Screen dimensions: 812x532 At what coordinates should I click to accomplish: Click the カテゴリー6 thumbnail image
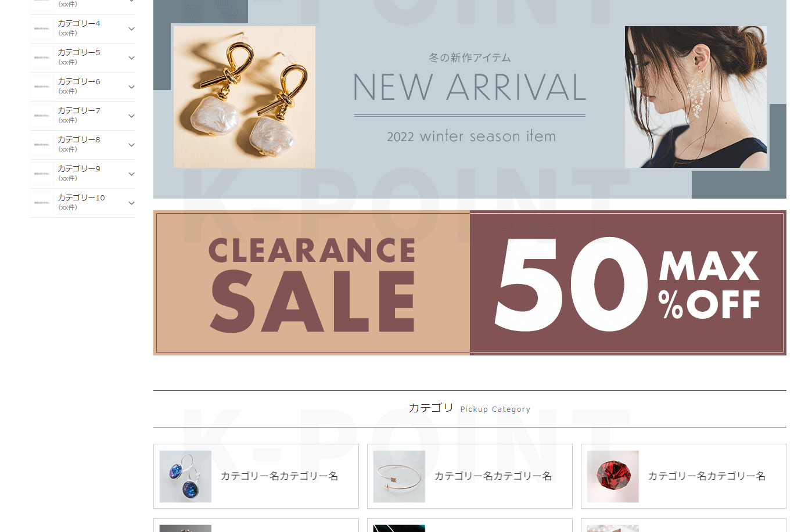pos(42,87)
